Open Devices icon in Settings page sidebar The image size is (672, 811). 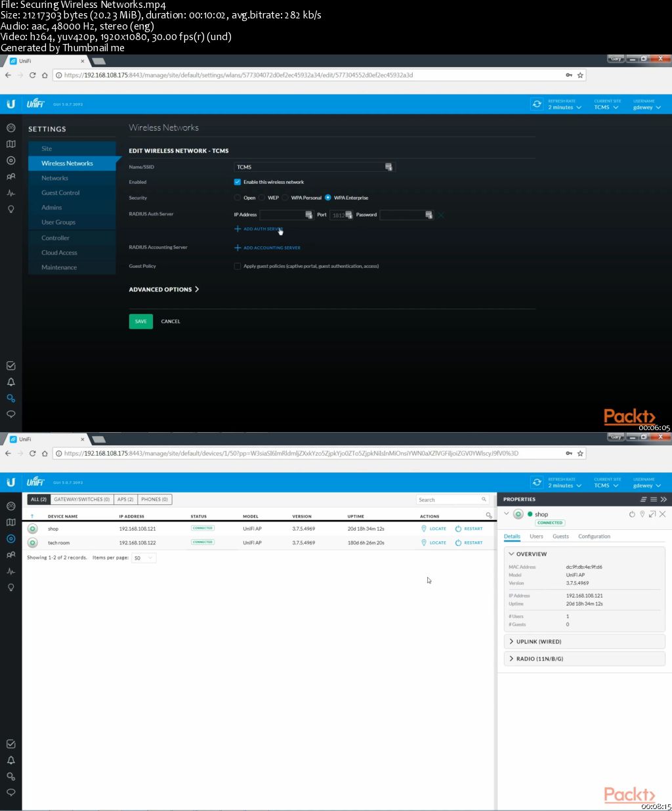coord(10,160)
